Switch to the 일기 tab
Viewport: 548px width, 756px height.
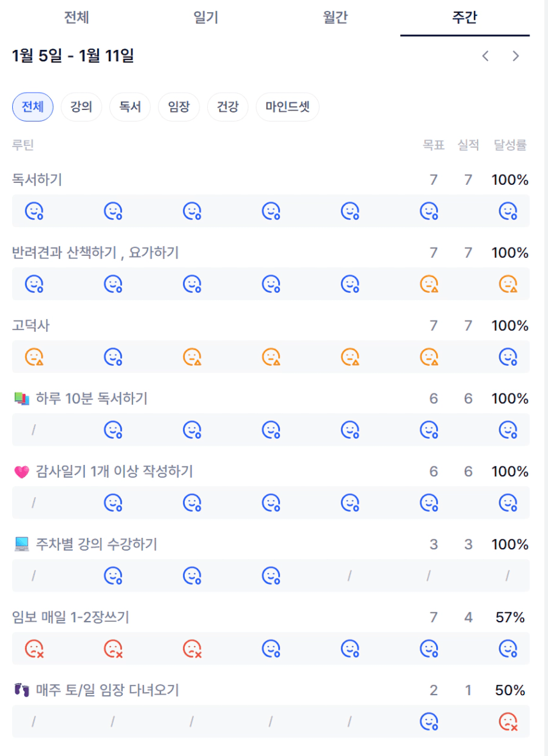pyautogui.click(x=206, y=17)
